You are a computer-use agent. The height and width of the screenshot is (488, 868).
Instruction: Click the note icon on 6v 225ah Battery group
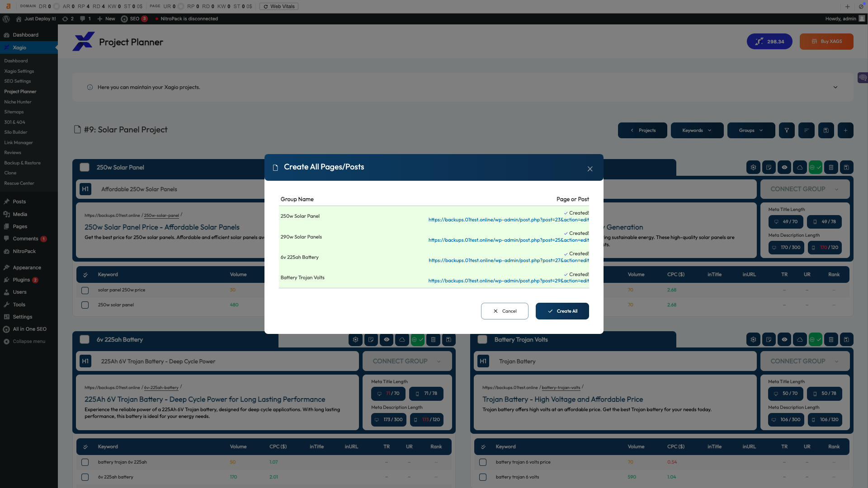click(x=371, y=339)
